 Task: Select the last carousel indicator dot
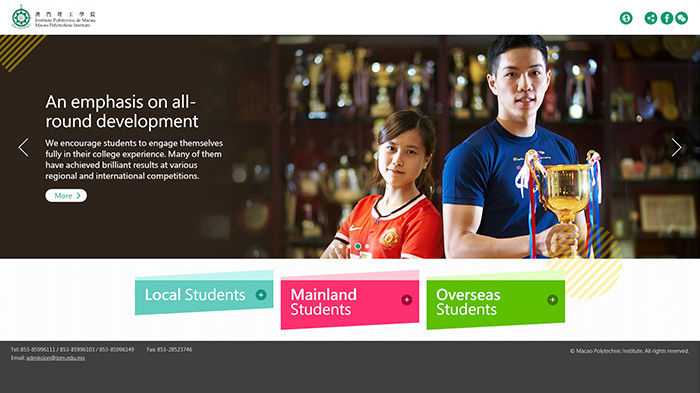point(367,246)
